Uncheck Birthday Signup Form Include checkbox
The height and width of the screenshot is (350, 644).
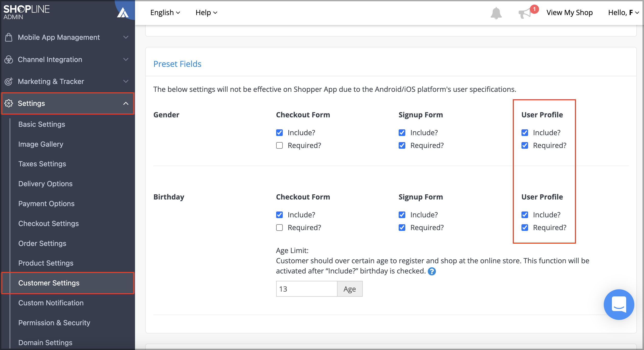coord(402,215)
